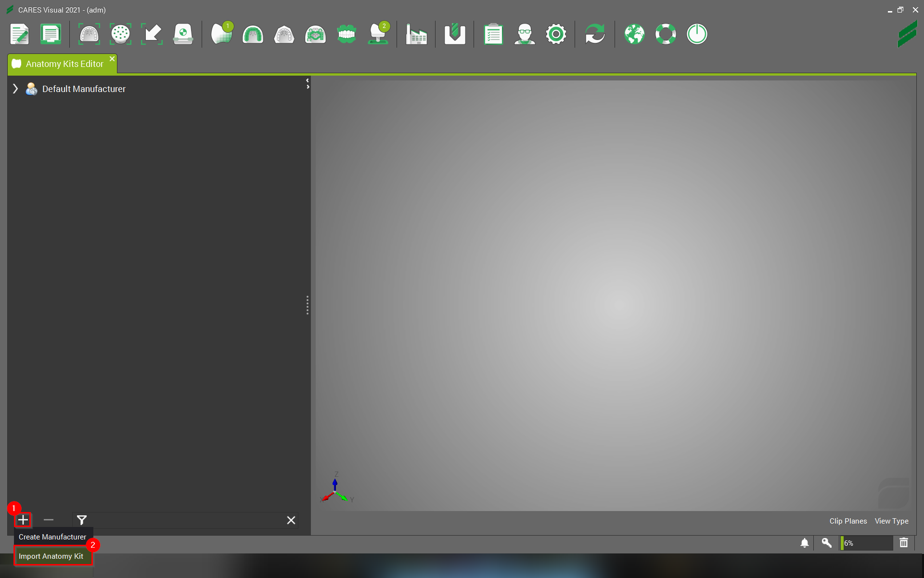Viewport: 924px width, 578px height.
Task: Click the lifebuoy help icon
Action: (x=666, y=34)
